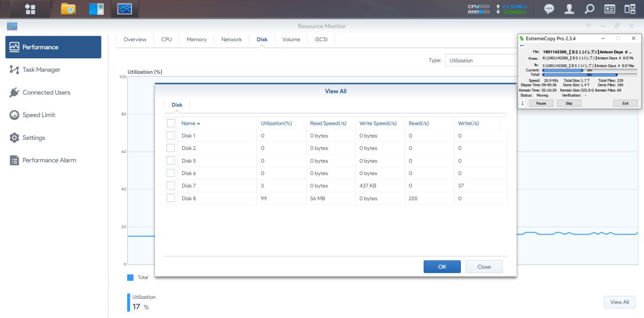The image size is (644, 318).
Task: Switch to the Volume tab
Action: point(291,39)
